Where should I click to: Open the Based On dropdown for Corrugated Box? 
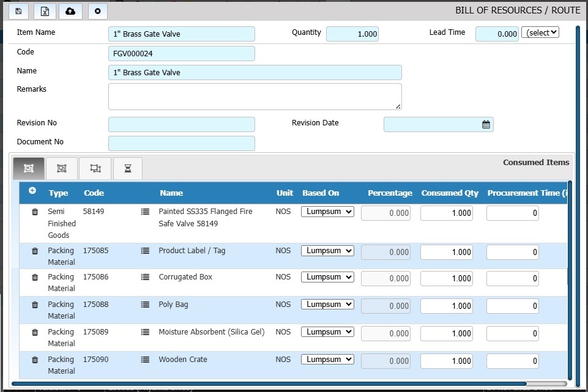(327, 277)
